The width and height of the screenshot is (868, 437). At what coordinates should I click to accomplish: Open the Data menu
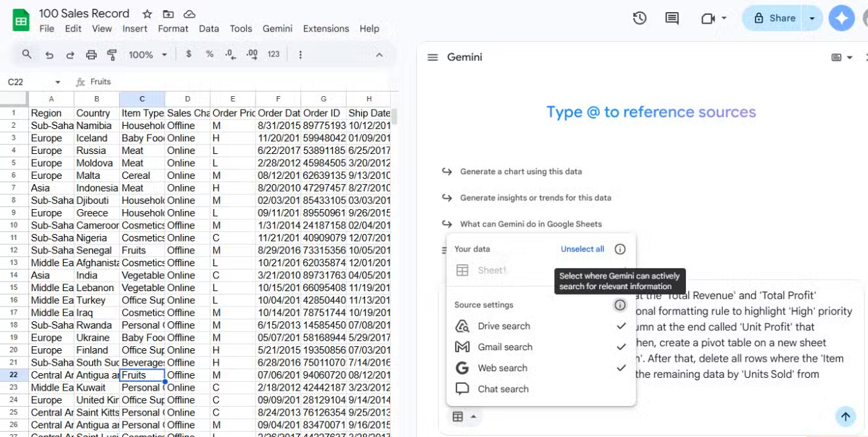(209, 28)
